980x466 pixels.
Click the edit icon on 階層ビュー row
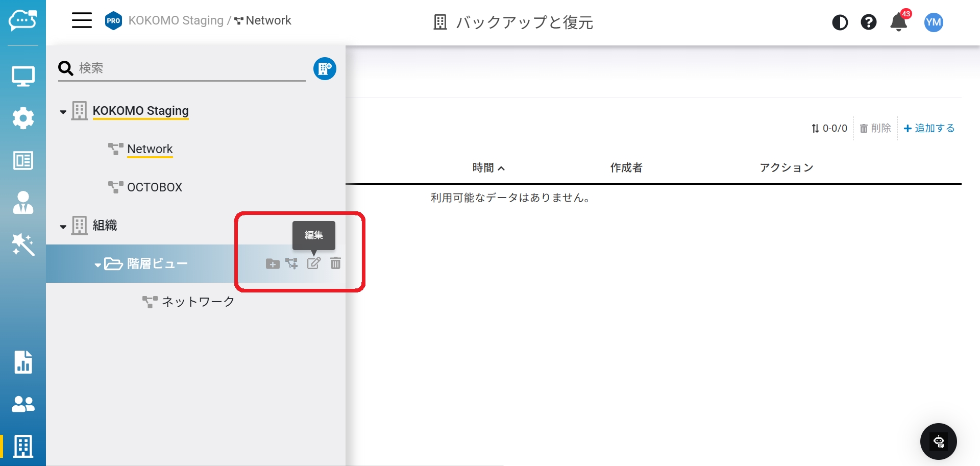tap(313, 263)
